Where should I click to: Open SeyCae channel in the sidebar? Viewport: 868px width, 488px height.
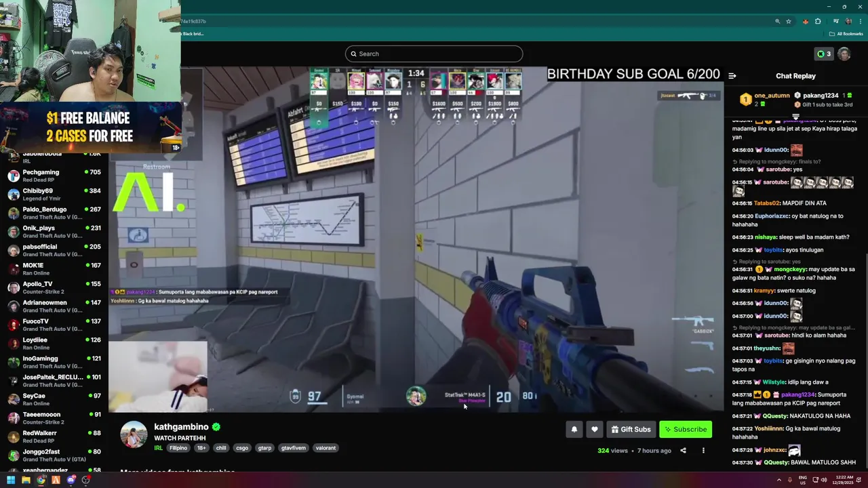coord(54,399)
